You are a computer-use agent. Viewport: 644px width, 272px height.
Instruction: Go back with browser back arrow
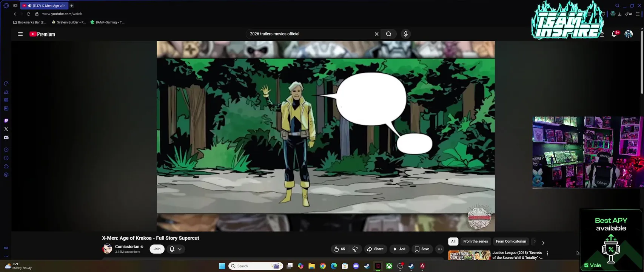[15, 14]
